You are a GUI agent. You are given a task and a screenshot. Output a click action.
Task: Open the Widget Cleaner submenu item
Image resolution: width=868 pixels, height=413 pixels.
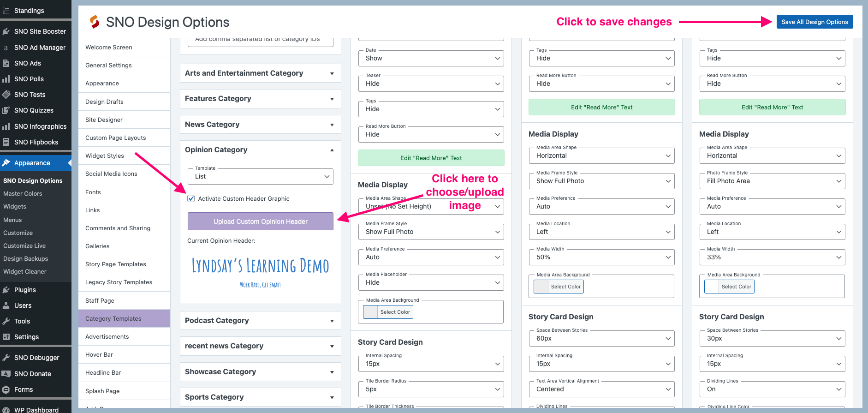[x=25, y=271]
